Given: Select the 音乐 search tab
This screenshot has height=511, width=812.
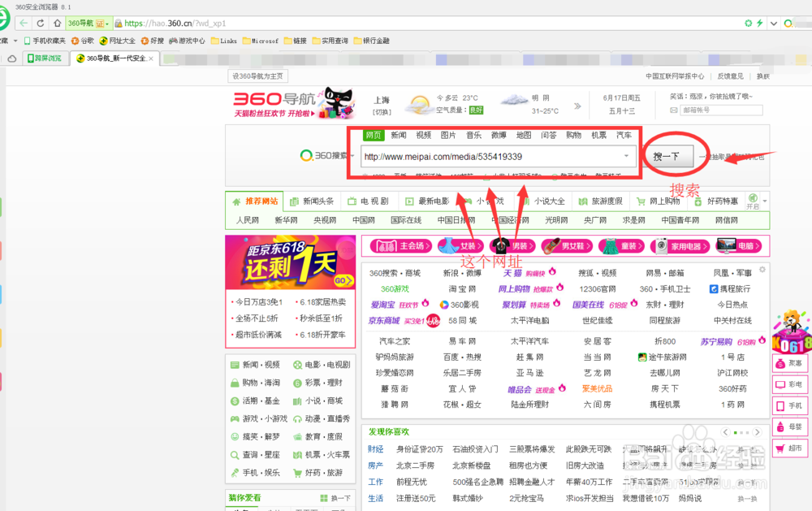Looking at the screenshot, I should pos(474,135).
